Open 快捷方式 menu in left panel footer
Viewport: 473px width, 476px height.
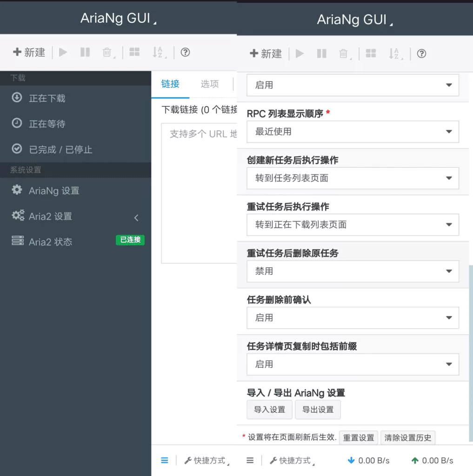[207, 461]
